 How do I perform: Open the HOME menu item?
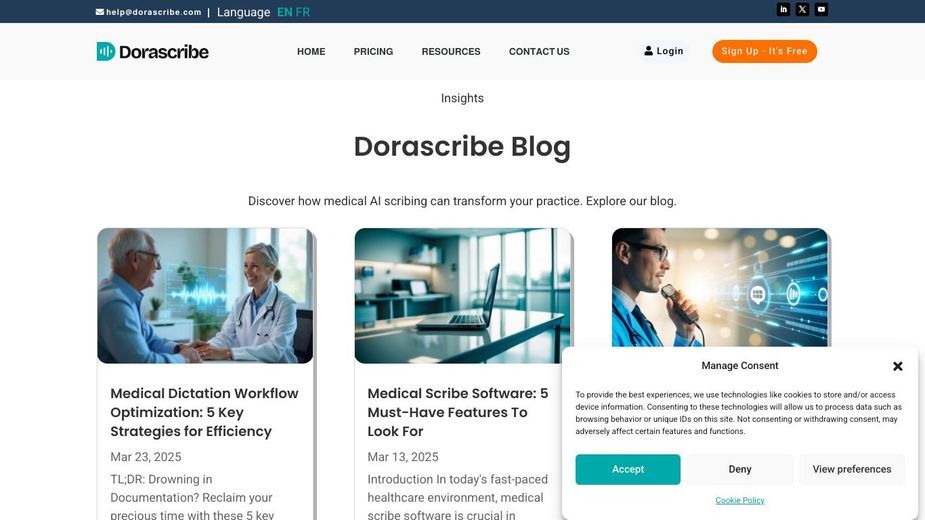tap(311, 51)
